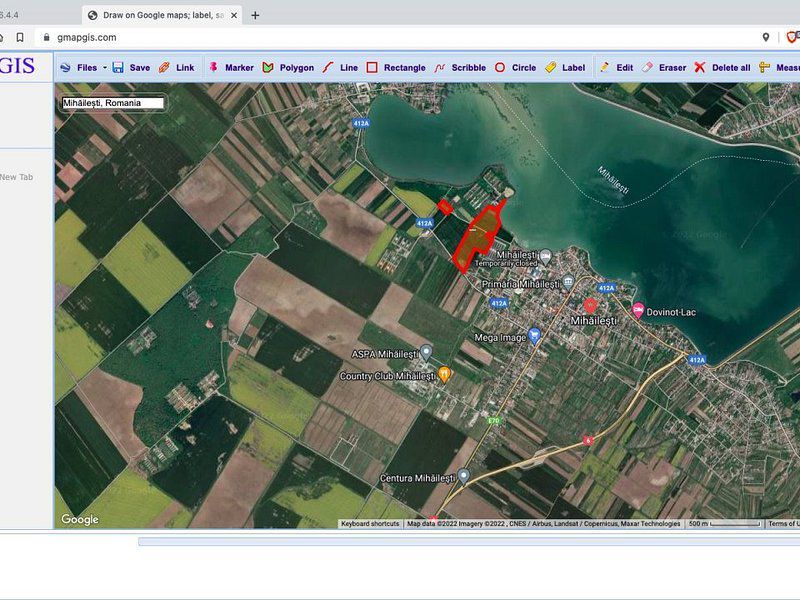Open a new browser tab
Viewport: 800px width, 600px height.
255,15
